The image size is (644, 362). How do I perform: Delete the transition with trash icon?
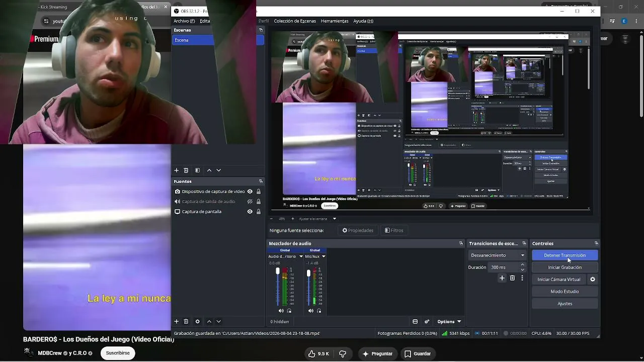point(512,278)
